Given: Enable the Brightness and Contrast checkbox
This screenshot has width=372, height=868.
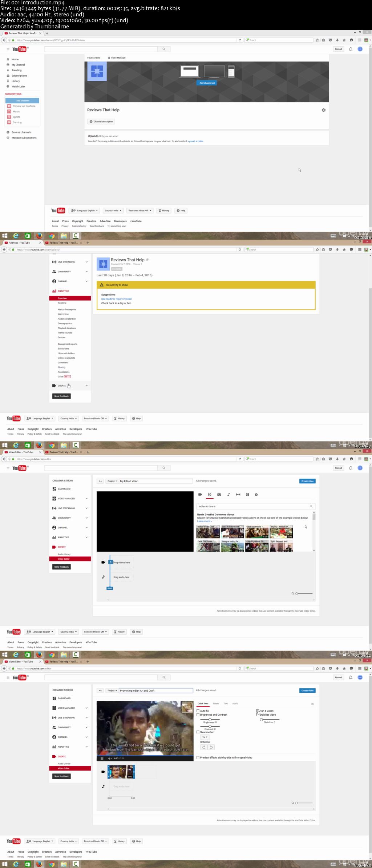Looking at the screenshot, I should [198, 715].
